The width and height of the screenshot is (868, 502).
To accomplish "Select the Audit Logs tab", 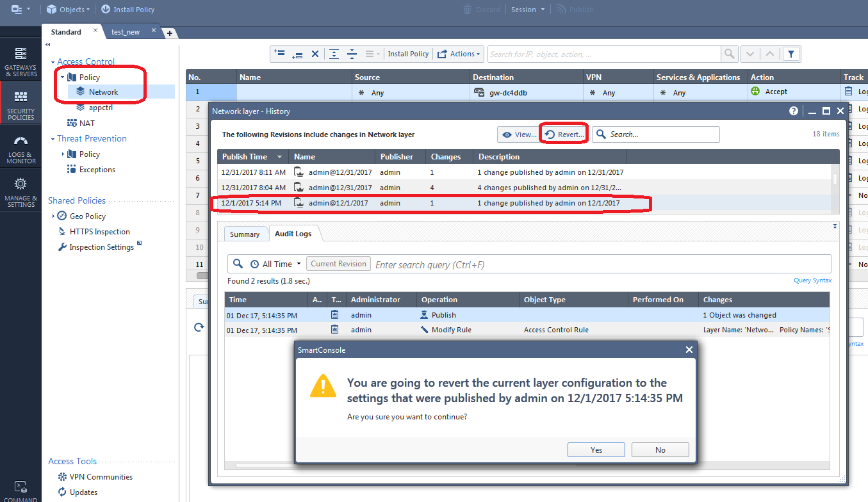I will tap(293, 234).
